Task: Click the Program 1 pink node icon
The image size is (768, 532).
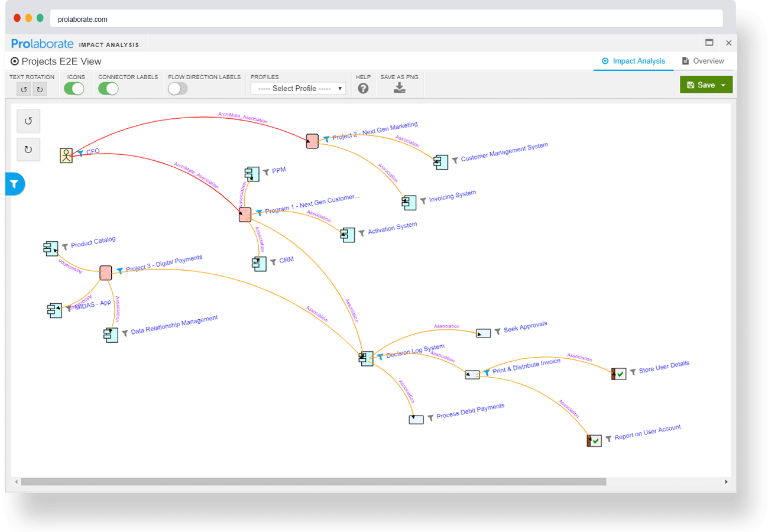Action: point(245,215)
